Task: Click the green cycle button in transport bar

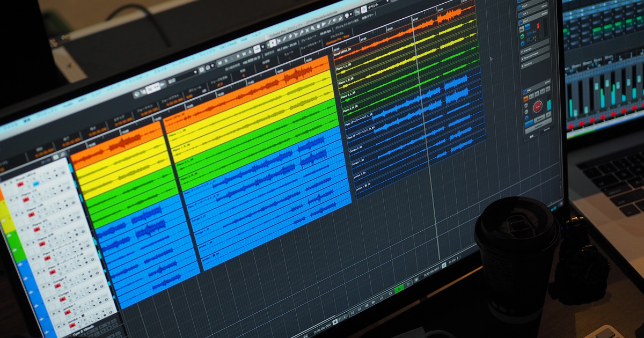Action: (x=399, y=290)
